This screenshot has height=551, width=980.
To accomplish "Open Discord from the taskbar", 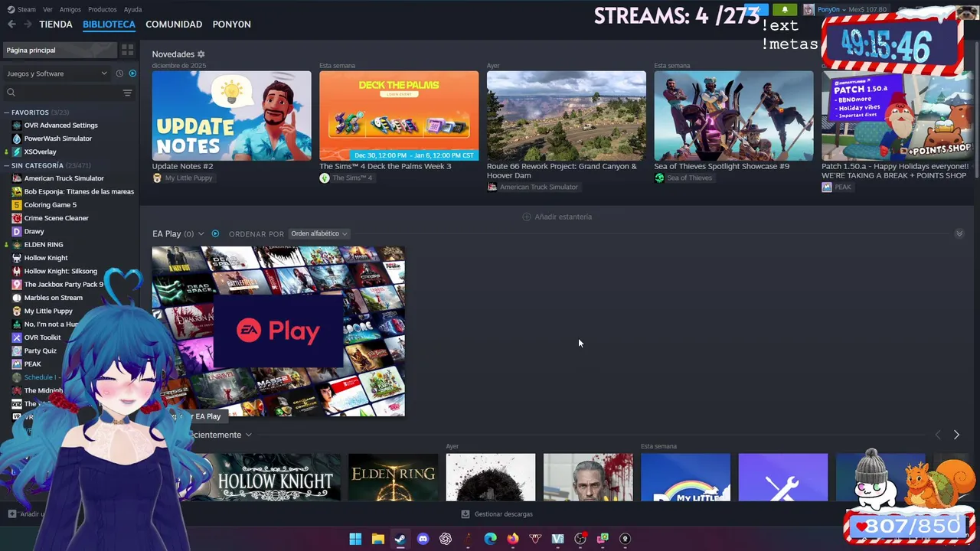I will point(423,539).
